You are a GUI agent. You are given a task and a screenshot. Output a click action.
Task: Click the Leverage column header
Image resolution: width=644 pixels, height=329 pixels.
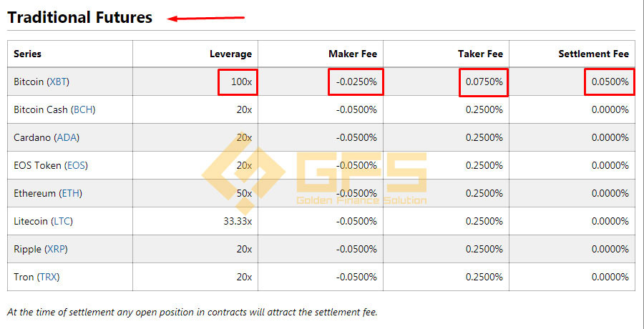click(x=231, y=54)
